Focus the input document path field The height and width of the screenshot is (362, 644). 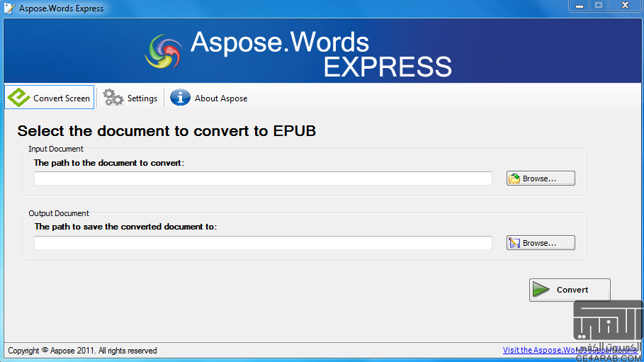263,179
